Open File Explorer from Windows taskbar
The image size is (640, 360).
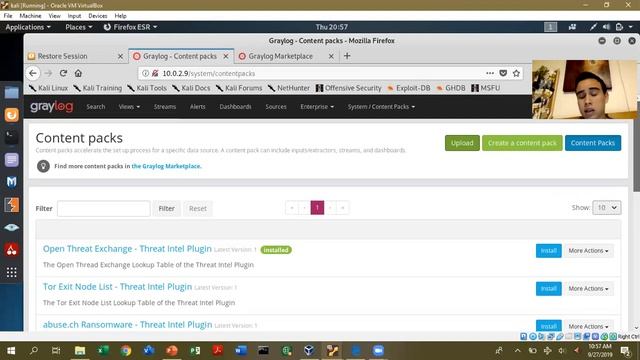[x=80, y=351]
